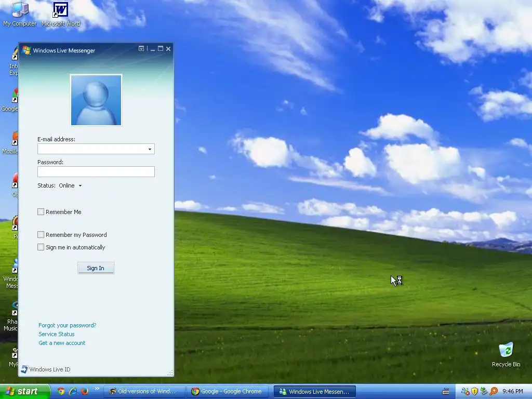Open the Service Status link

(56, 334)
